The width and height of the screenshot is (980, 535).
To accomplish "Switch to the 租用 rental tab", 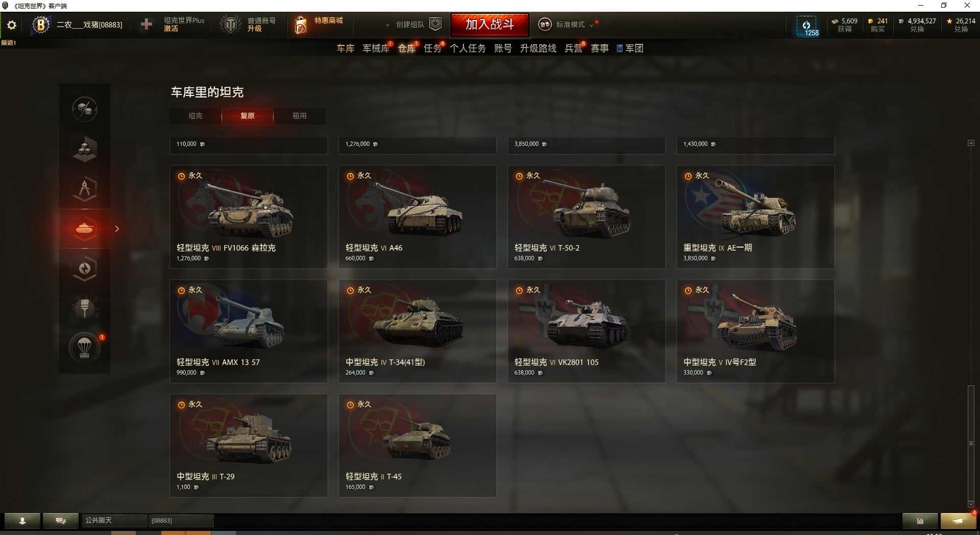I will point(300,116).
